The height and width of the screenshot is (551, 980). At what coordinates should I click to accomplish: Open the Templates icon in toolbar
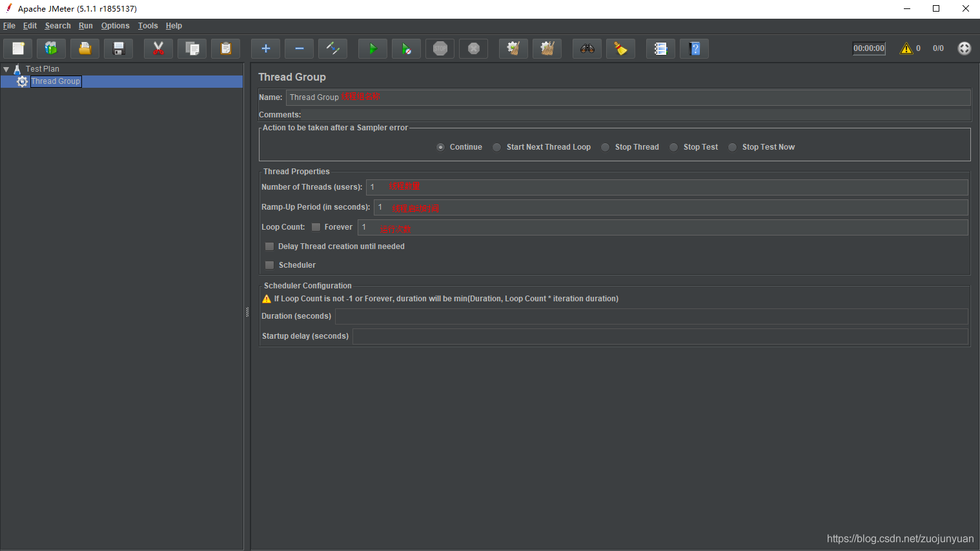(x=51, y=48)
